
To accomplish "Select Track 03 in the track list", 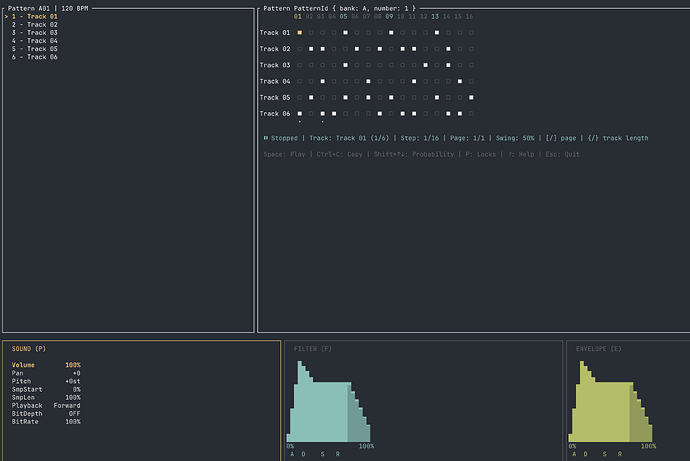I will click(x=35, y=33).
